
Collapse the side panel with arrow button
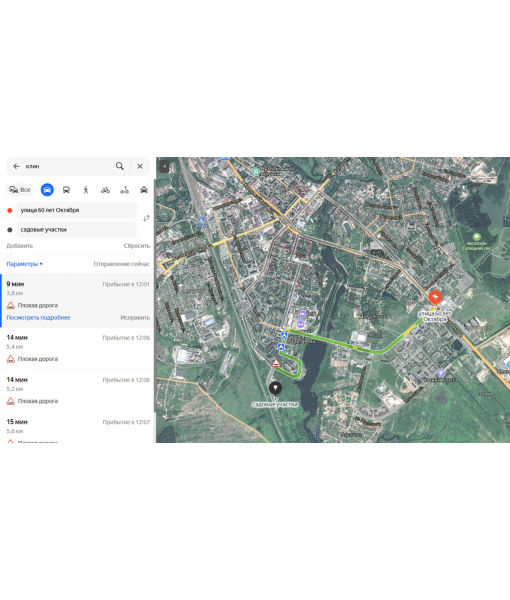(x=164, y=166)
